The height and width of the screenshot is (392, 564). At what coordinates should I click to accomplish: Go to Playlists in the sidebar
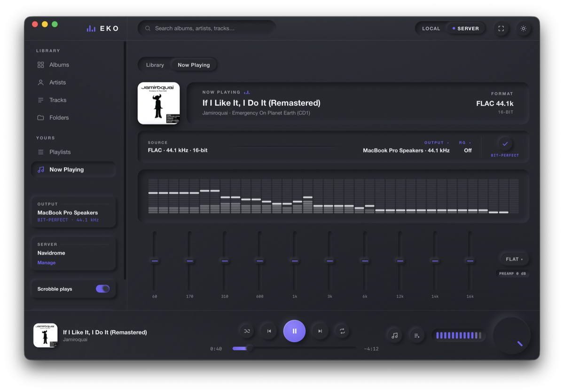pos(73,152)
